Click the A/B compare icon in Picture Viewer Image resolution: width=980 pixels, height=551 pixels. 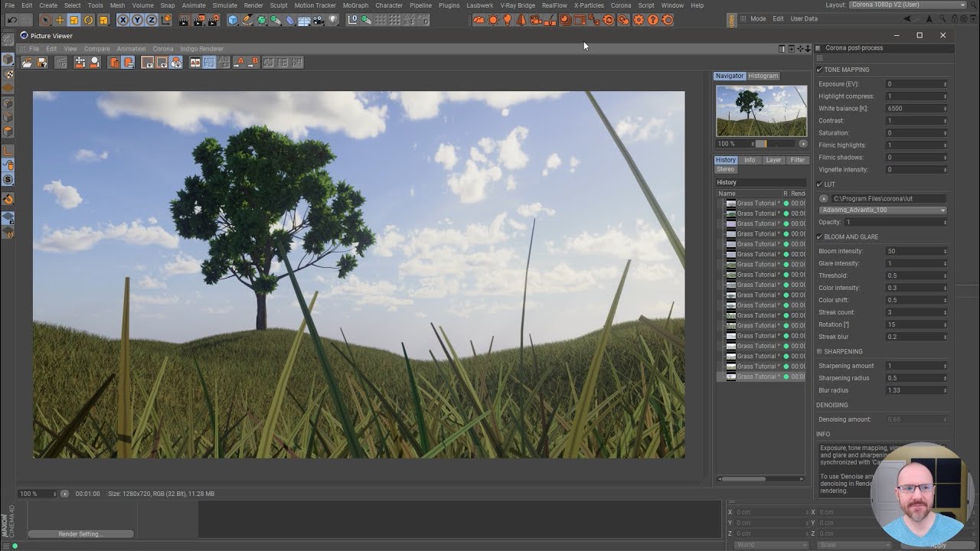[x=224, y=62]
